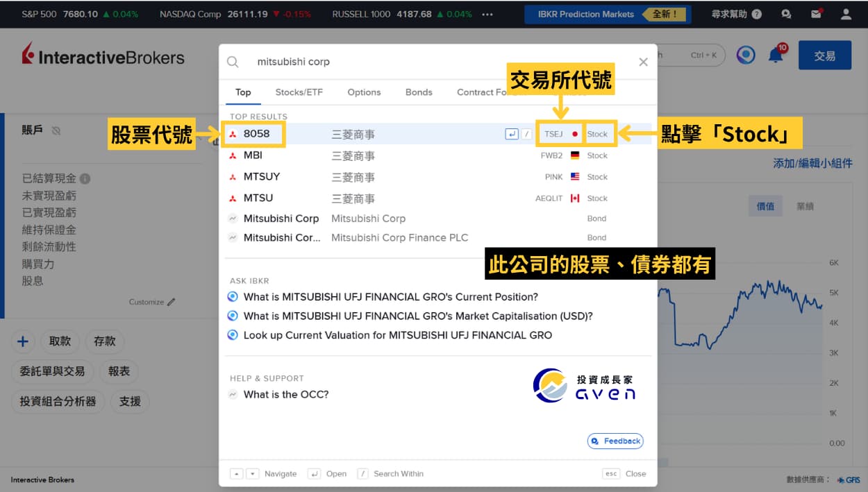This screenshot has width=868, height=492.
Task: Click the 存款 deposit button
Action: tap(105, 341)
